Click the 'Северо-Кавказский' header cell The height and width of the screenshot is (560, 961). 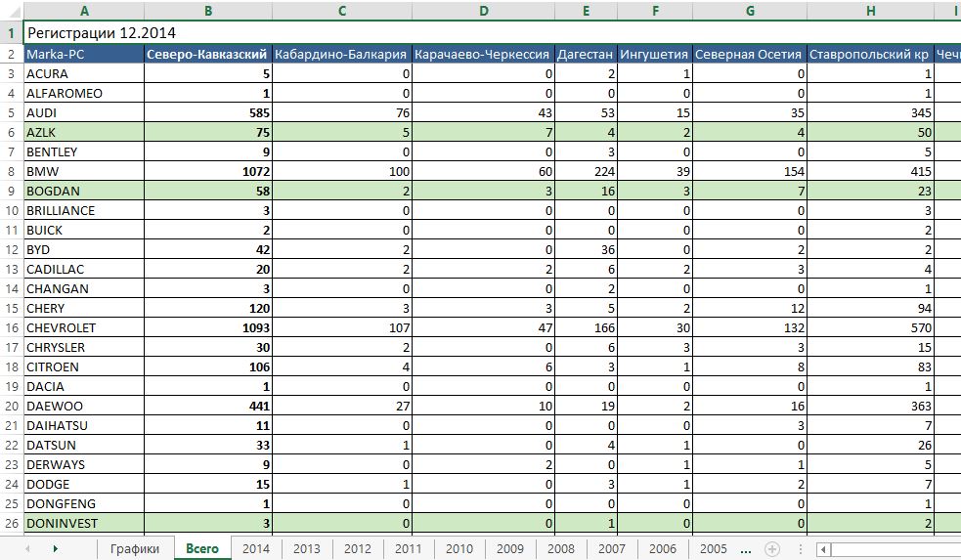click(208, 54)
